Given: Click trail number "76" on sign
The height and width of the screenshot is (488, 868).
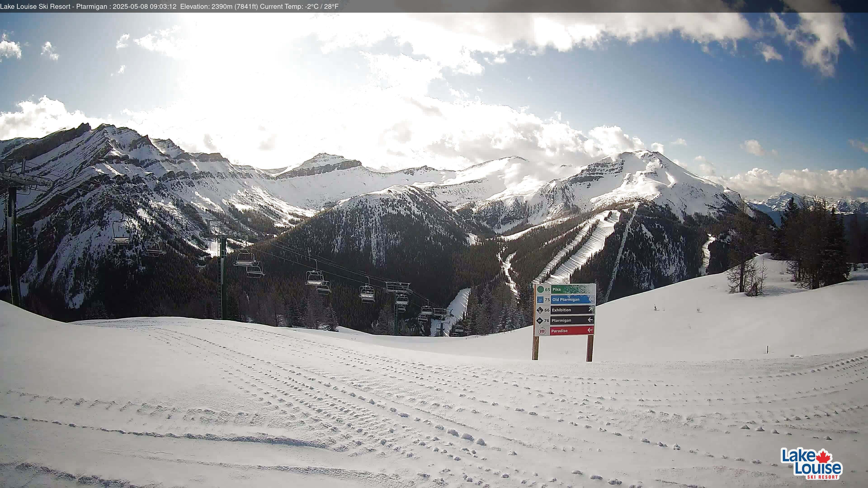Looking at the screenshot, I should point(547,321).
